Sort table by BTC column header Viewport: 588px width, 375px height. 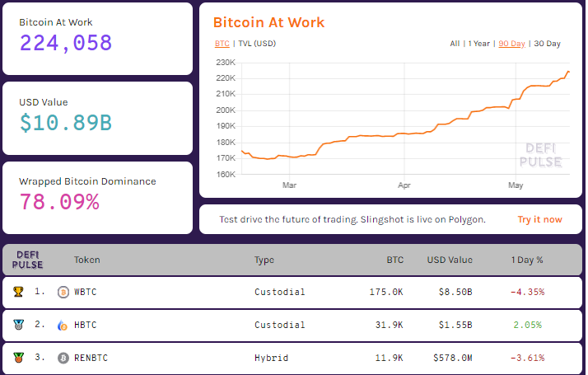395,260
